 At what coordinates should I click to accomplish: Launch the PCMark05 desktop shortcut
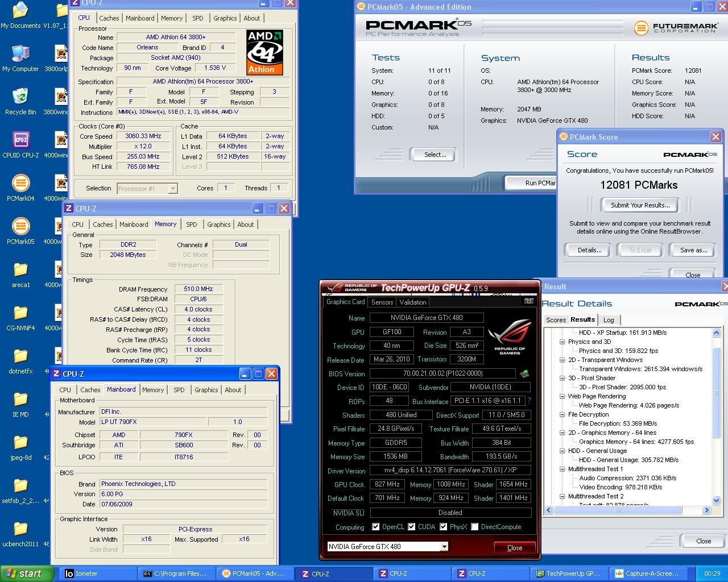click(x=20, y=231)
